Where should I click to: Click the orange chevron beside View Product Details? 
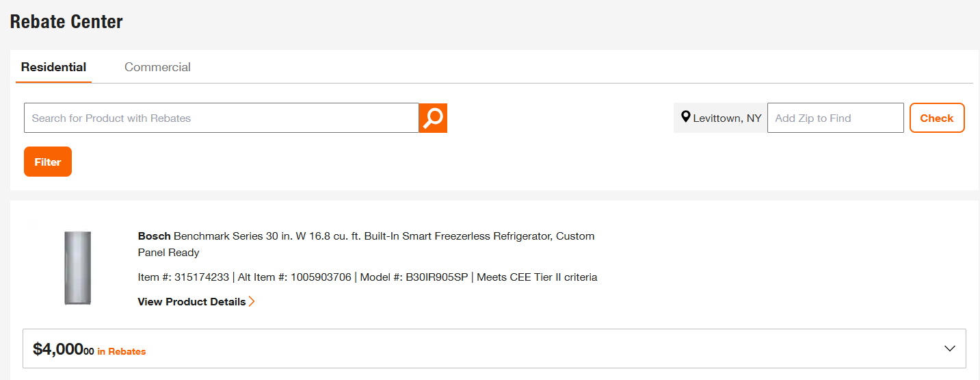(252, 302)
